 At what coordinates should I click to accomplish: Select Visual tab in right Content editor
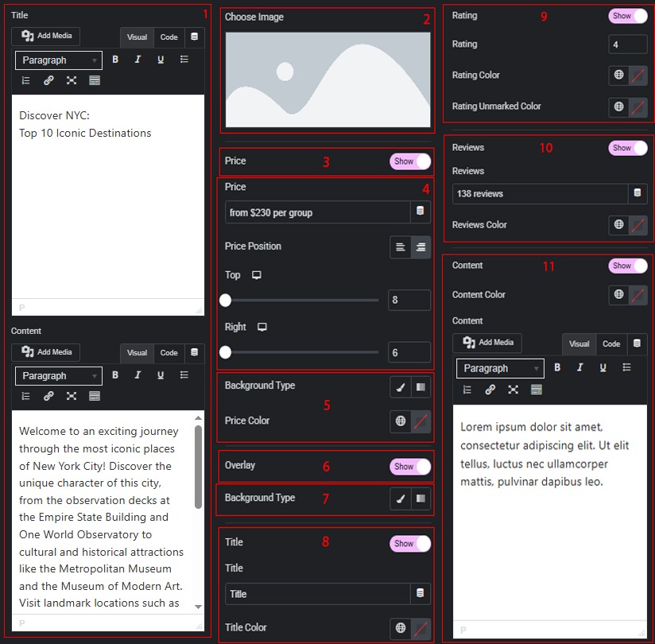coord(579,344)
